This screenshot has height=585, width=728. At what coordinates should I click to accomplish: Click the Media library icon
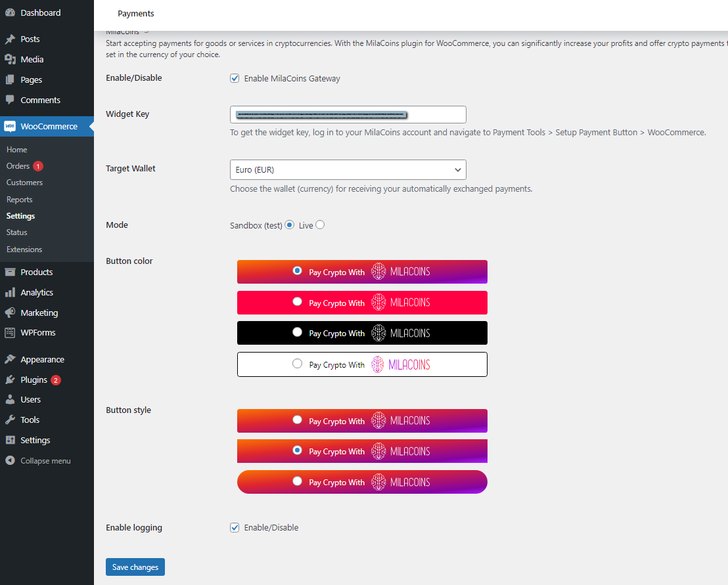[10, 59]
